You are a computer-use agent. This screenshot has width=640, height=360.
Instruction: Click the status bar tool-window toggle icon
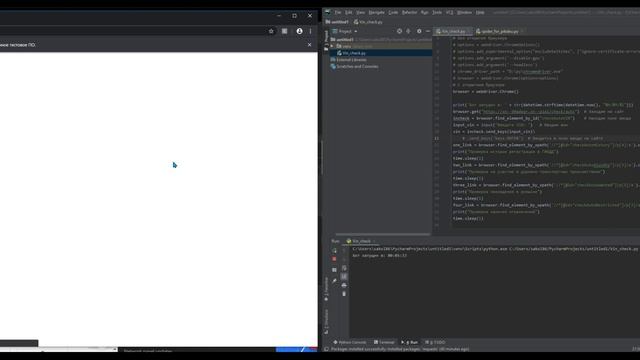point(326,349)
